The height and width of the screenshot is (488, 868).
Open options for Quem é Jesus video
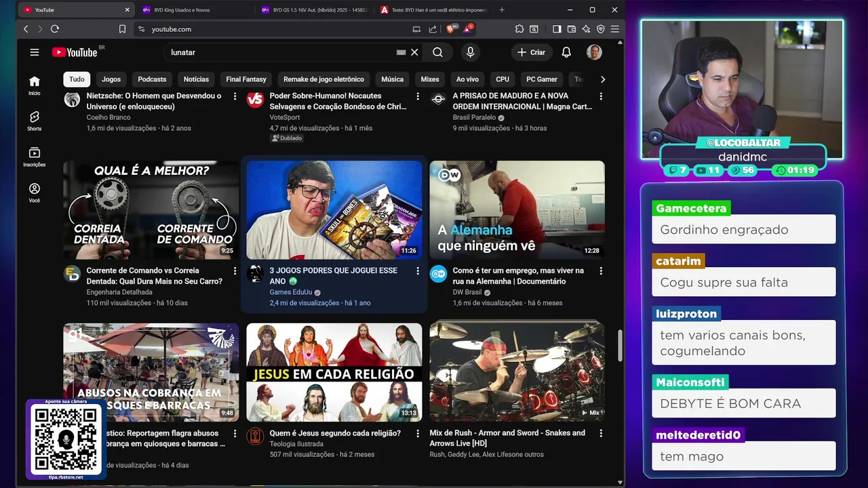[x=418, y=434]
